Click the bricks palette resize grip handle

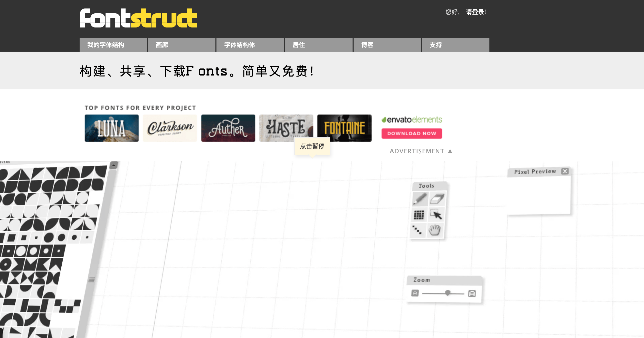(x=92, y=280)
